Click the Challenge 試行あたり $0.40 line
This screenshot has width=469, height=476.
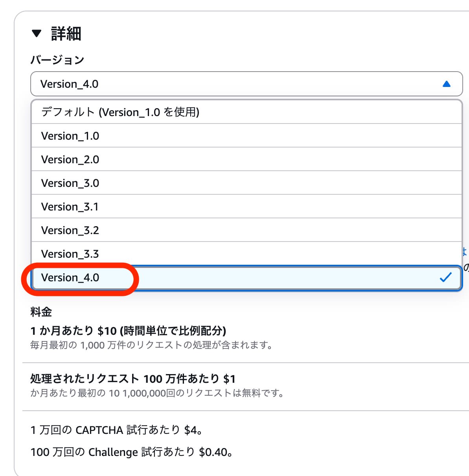tap(132, 452)
